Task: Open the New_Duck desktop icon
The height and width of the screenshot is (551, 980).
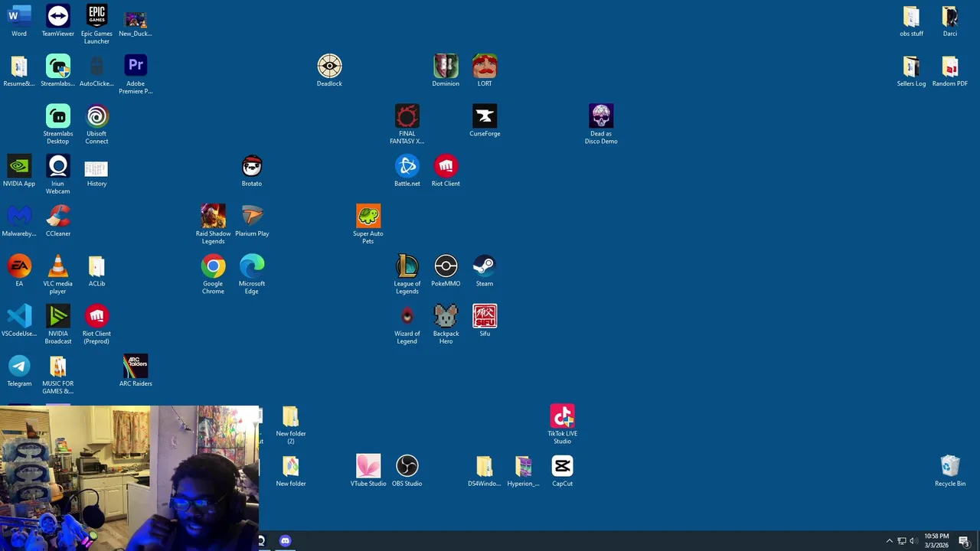Action: (136, 18)
